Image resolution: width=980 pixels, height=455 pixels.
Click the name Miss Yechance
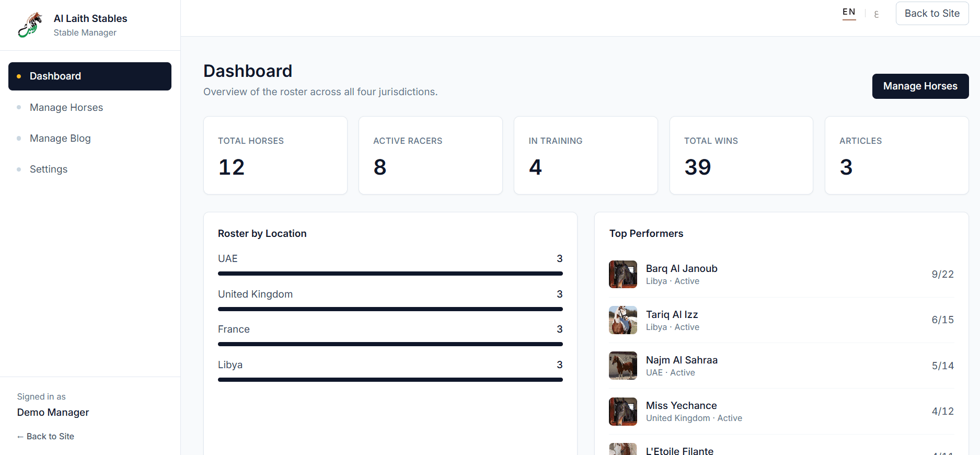coord(681,405)
